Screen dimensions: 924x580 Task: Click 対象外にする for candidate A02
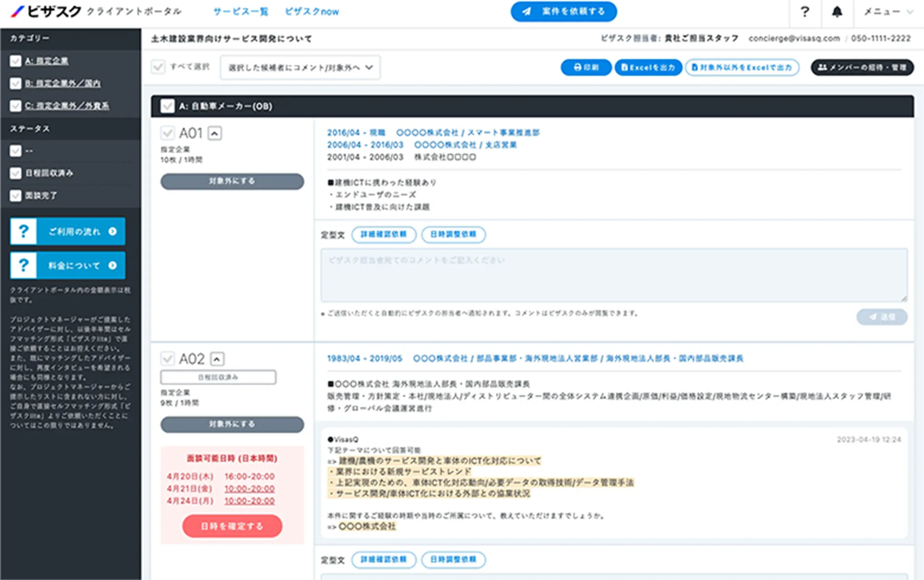[232, 425]
